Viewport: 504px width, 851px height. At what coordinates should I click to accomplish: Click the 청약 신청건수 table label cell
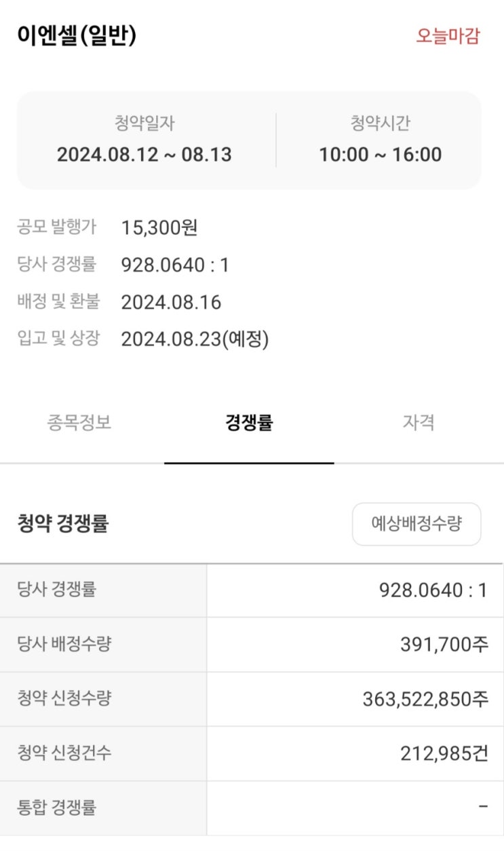pos(103,753)
